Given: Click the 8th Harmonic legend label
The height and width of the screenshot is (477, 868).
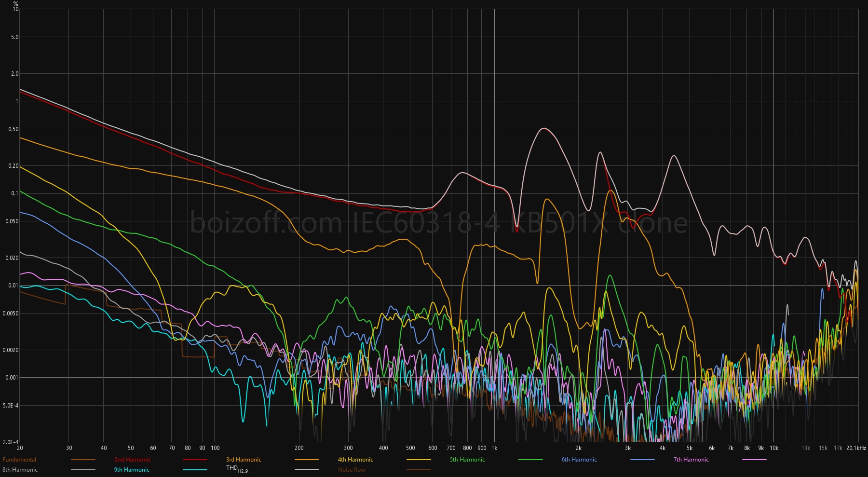Looking at the screenshot, I should click(x=20, y=470).
